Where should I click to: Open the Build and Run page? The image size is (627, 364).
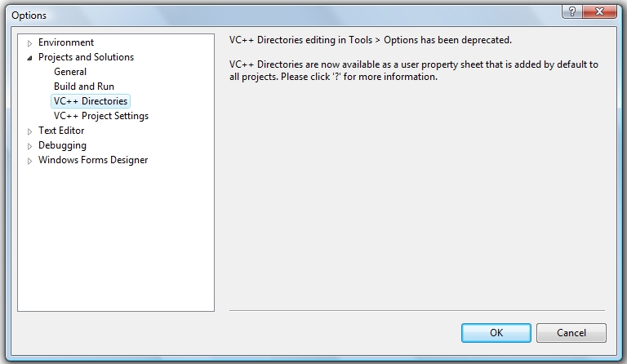84,87
